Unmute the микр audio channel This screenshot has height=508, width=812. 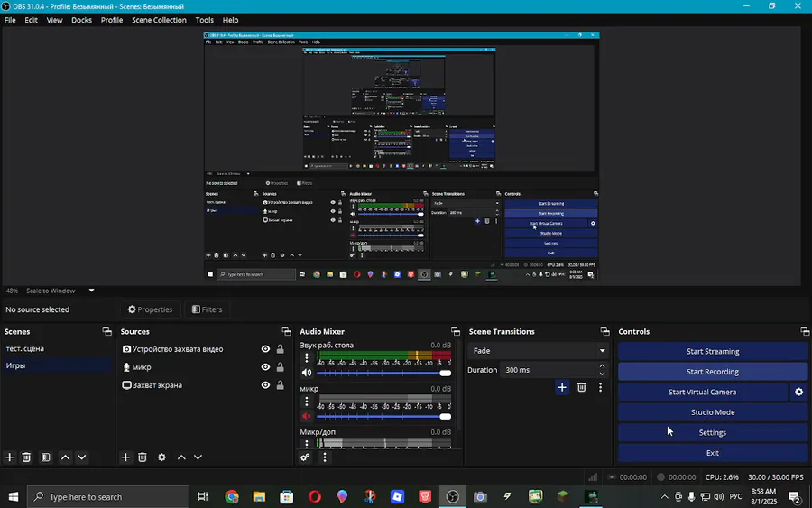pyautogui.click(x=307, y=416)
